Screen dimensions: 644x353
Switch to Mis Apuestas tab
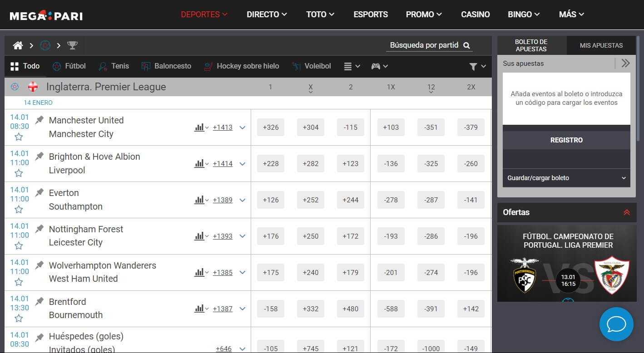click(x=601, y=45)
